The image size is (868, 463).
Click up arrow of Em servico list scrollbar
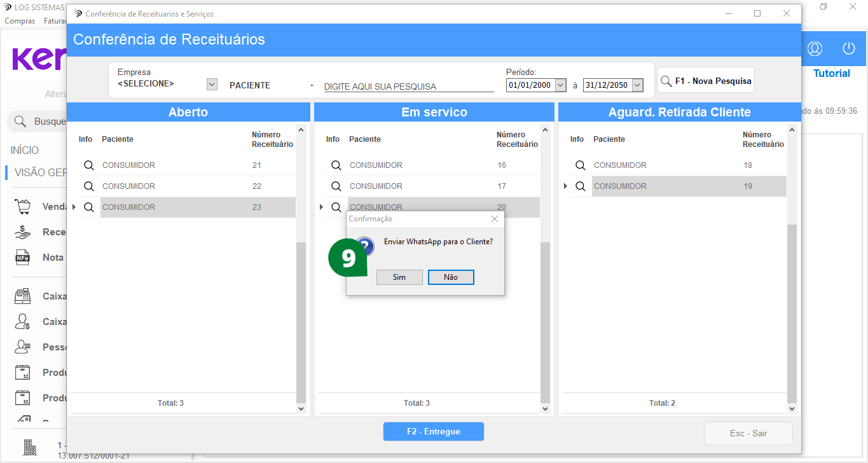pos(545,130)
